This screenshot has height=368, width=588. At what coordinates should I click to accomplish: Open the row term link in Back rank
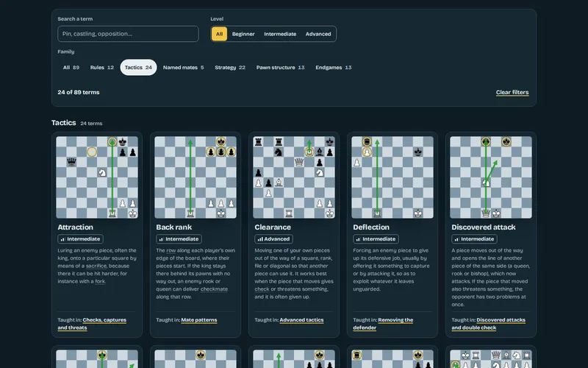(171, 250)
